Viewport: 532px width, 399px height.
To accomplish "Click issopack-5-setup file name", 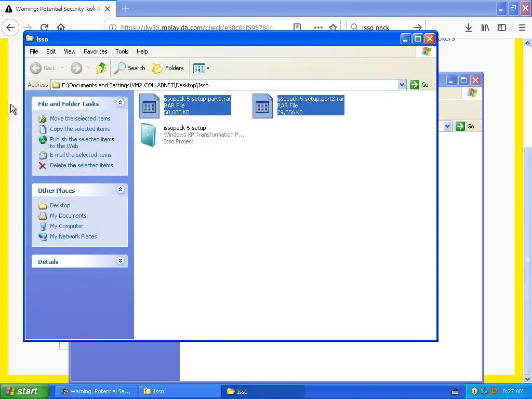I will pyautogui.click(x=184, y=128).
